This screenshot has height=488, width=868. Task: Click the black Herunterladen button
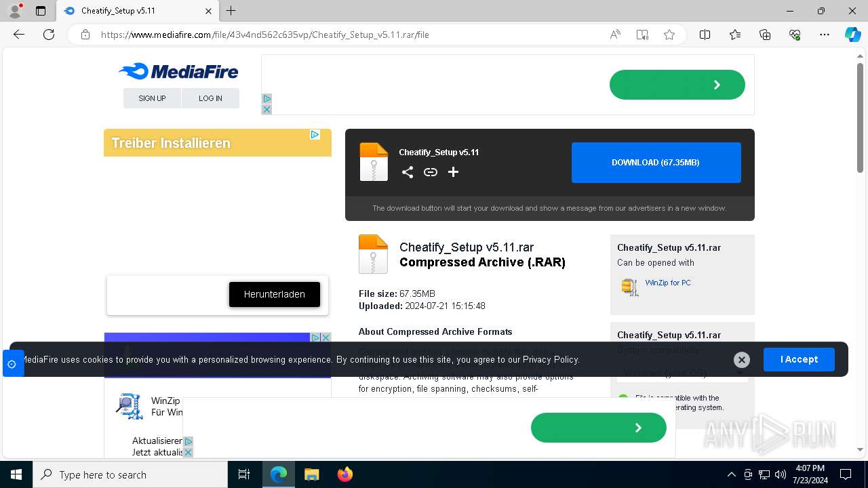point(275,294)
